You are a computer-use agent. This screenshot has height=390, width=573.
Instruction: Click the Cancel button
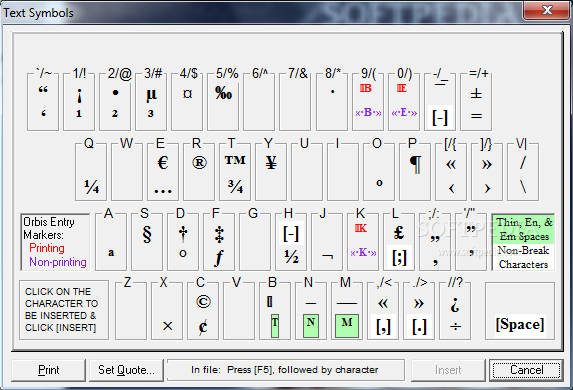pos(527,370)
